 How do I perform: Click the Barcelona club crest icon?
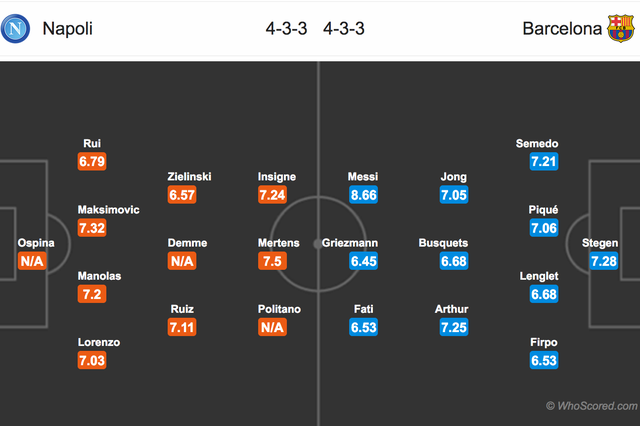coord(621,29)
